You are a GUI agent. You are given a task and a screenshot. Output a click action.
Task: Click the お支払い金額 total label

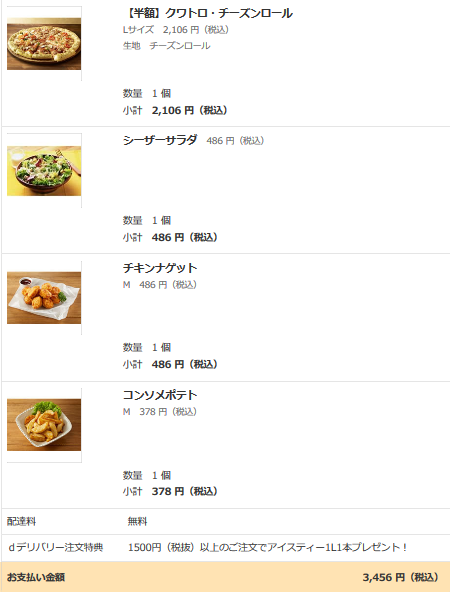[36, 577]
